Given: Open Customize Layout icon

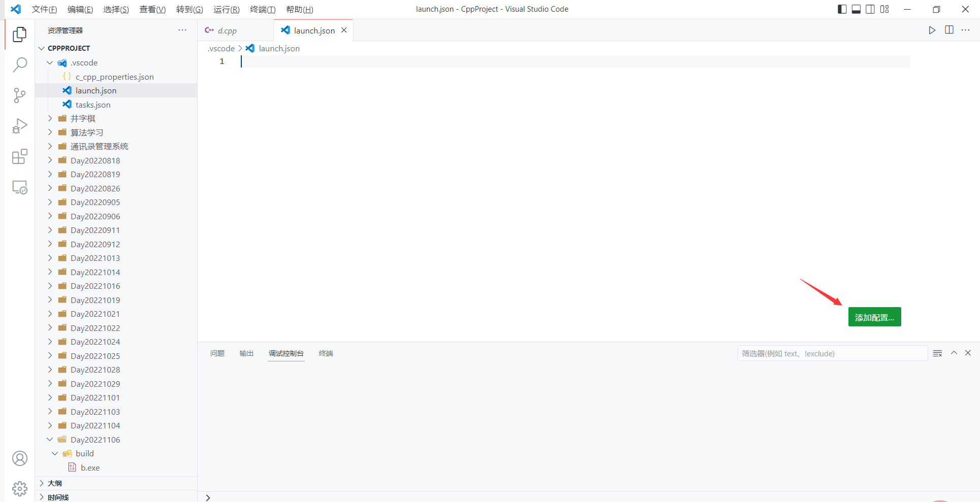Looking at the screenshot, I should coord(884,9).
